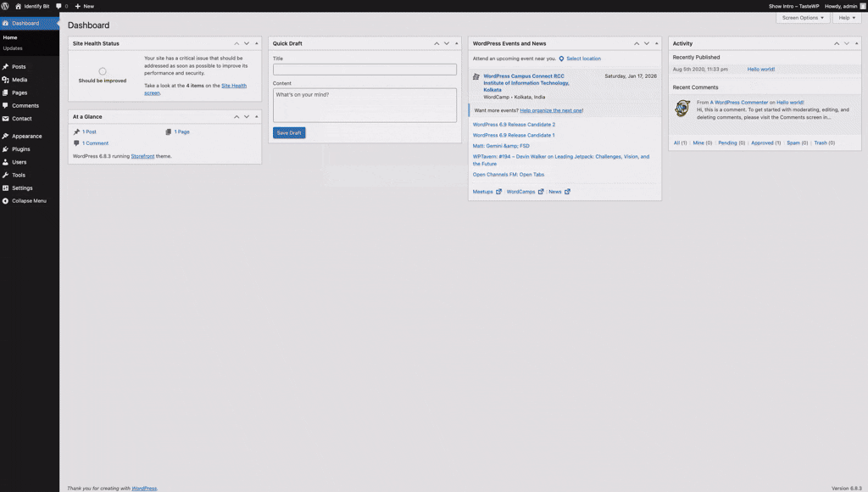The height and width of the screenshot is (492, 868).
Task: Open the Help dropdown tab
Action: coord(845,18)
